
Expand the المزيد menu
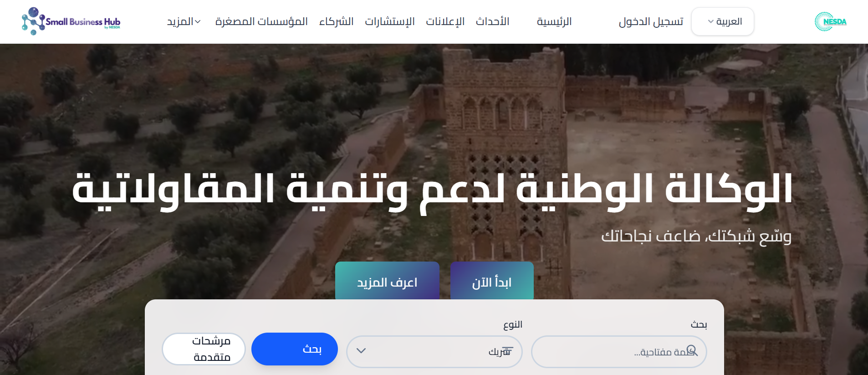tap(184, 21)
